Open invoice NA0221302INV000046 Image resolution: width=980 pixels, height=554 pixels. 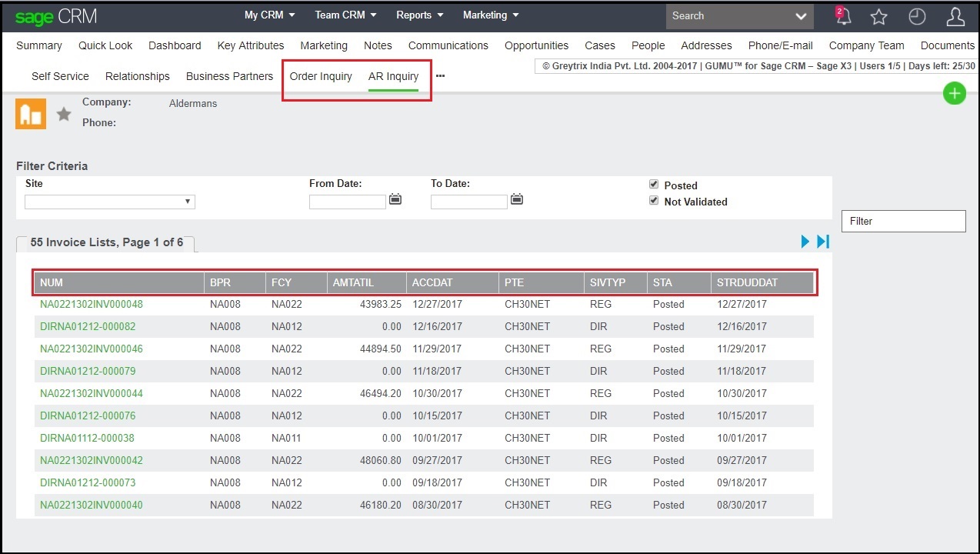pos(92,349)
